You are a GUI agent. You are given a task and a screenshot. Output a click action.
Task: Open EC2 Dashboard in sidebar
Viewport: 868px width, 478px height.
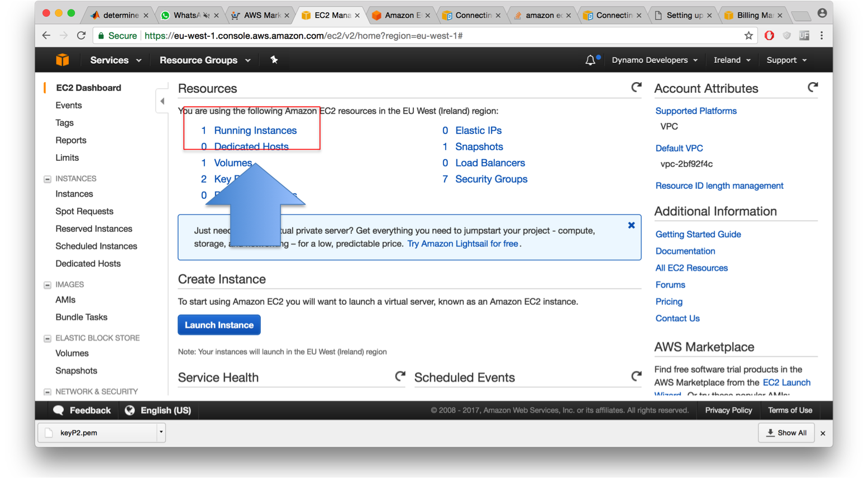[x=88, y=88]
